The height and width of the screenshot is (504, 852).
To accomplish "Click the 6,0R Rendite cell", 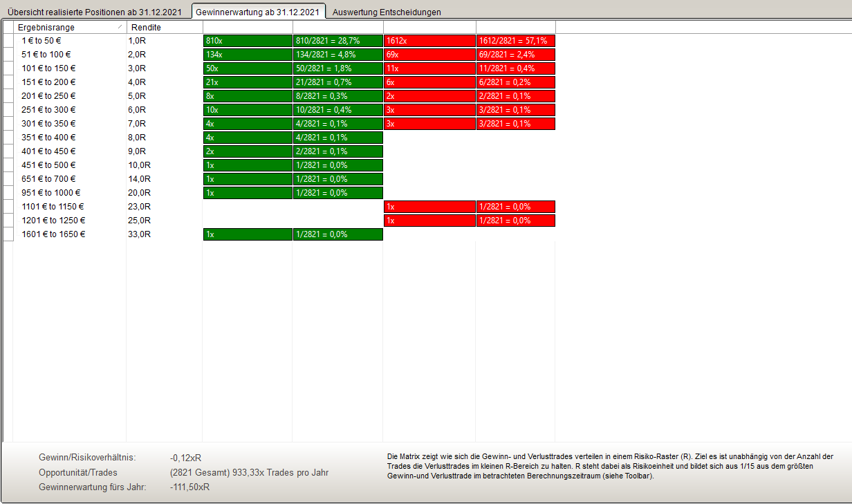I will tap(164, 110).
